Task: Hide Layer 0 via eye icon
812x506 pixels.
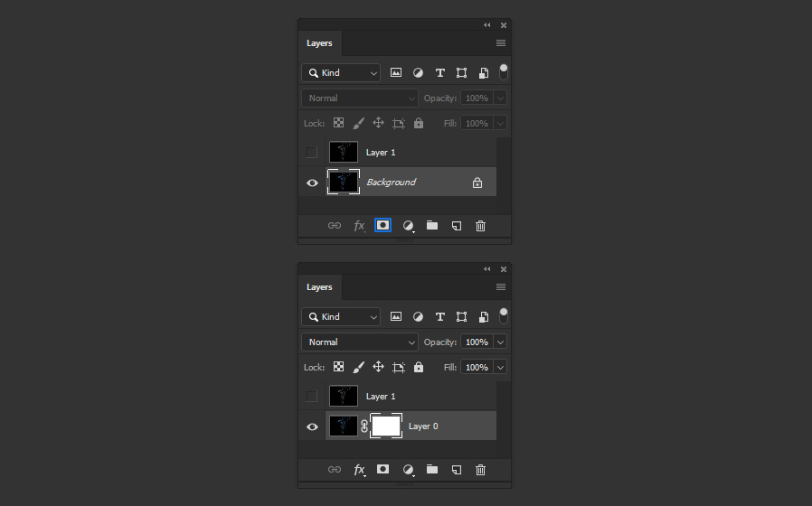Action: [x=312, y=426]
